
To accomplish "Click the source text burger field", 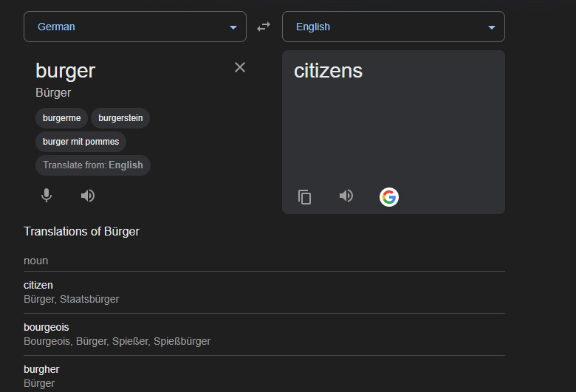I will tap(66, 71).
